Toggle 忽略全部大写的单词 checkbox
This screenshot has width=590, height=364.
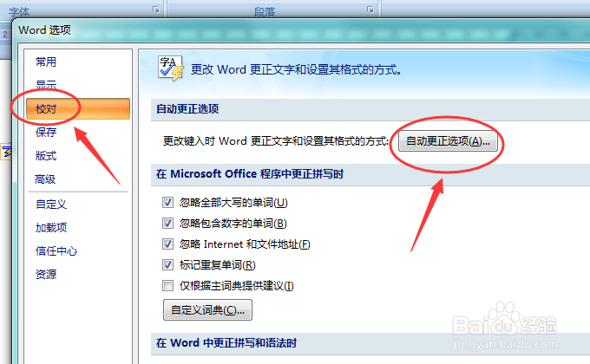pos(167,203)
